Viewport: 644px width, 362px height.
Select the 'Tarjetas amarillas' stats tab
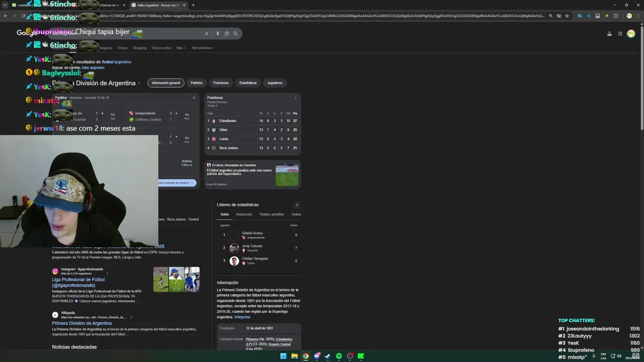coord(272,214)
